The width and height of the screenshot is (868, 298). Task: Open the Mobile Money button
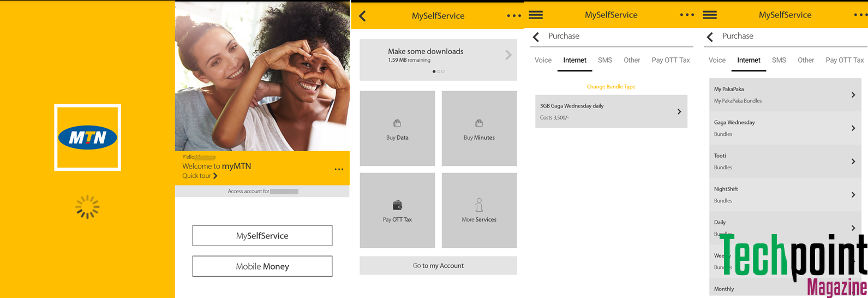click(x=262, y=266)
